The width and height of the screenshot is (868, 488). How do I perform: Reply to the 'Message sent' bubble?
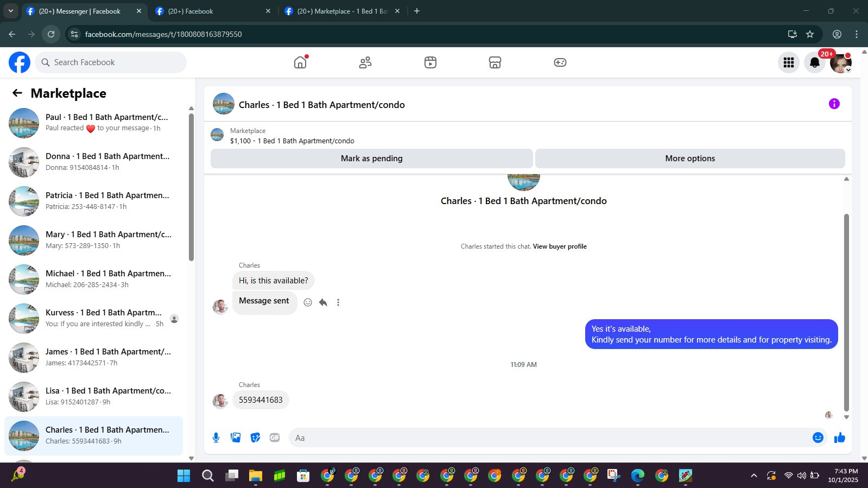click(x=323, y=302)
